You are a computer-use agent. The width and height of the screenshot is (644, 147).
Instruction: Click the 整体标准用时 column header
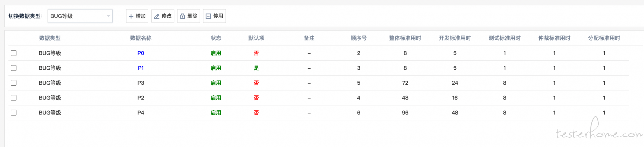tap(405, 38)
